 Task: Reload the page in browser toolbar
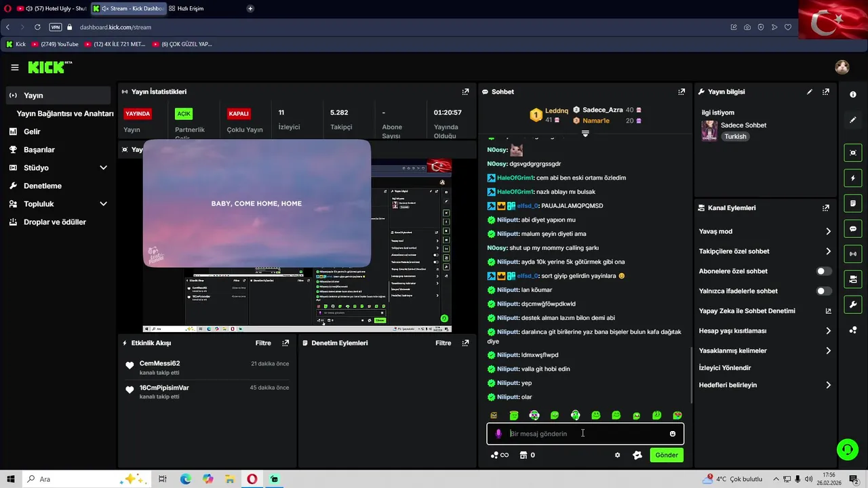pyautogui.click(x=37, y=27)
